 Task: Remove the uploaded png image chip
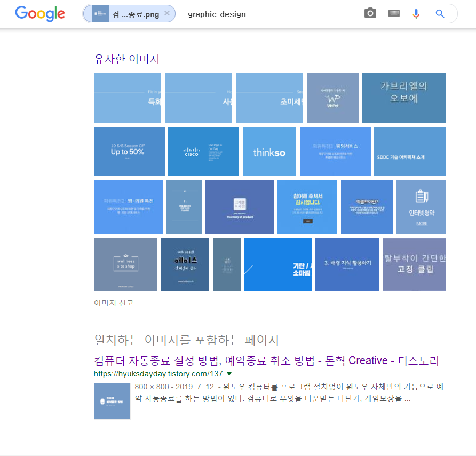167,13
